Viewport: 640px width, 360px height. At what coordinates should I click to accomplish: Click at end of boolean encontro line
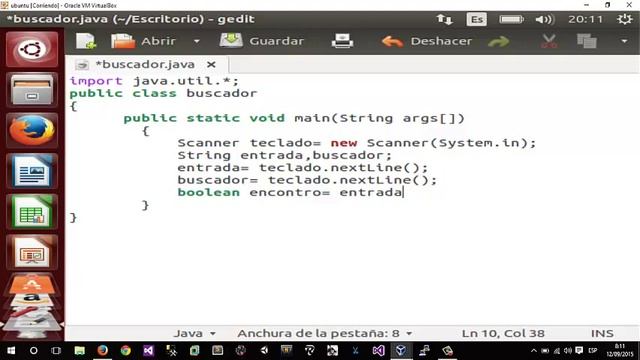(x=404, y=192)
